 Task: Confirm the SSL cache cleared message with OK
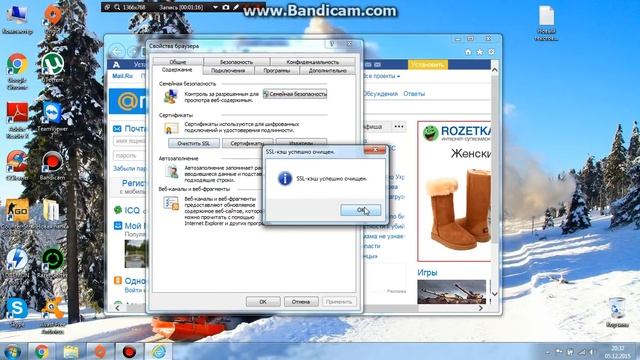(x=361, y=210)
